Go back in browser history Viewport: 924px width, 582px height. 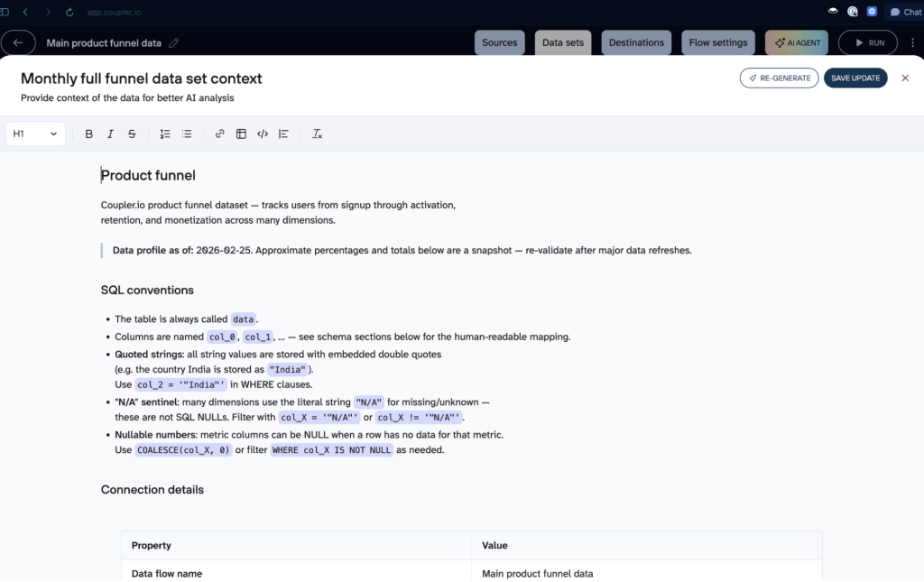coord(25,12)
